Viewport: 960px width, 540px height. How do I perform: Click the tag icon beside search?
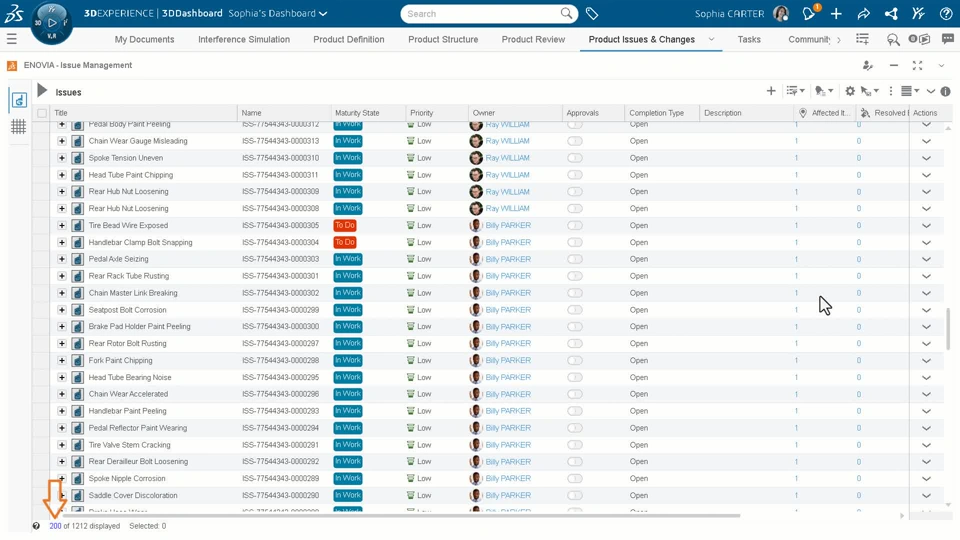click(x=592, y=13)
